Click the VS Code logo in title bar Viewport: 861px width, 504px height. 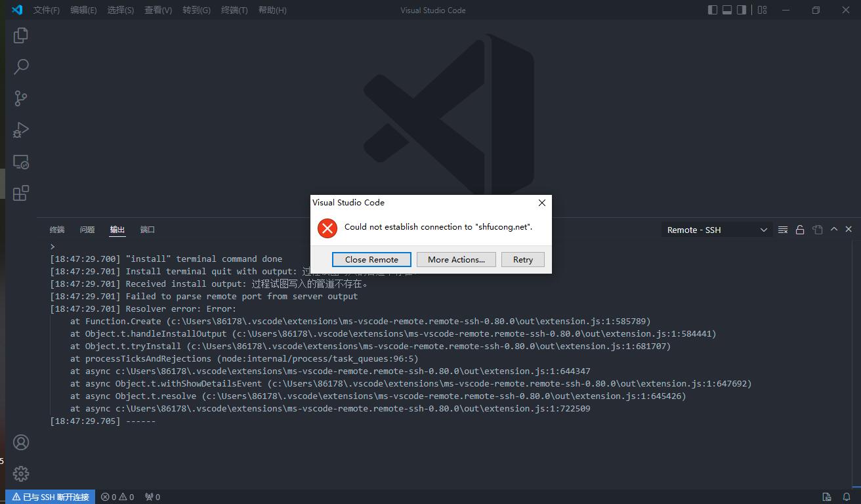(x=18, y=10)
